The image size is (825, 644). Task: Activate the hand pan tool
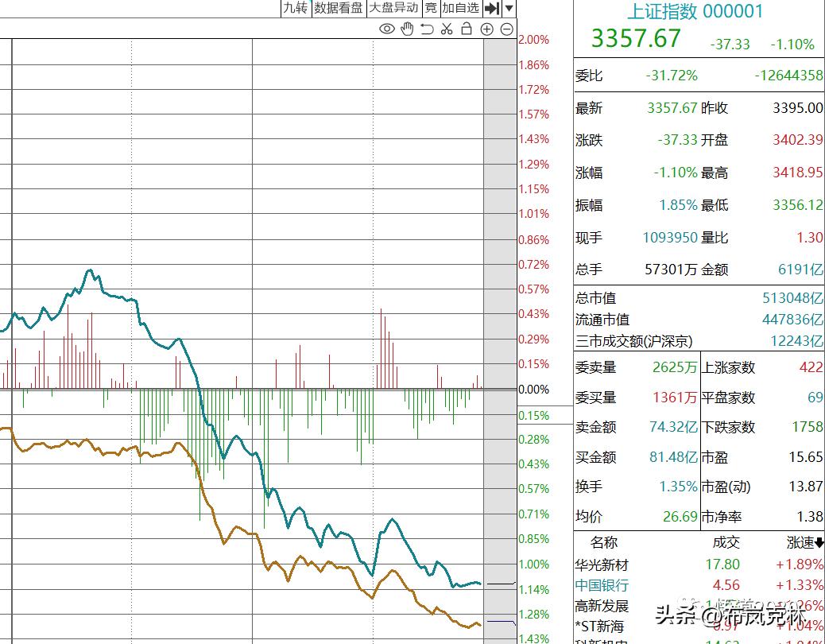(406, 28)
